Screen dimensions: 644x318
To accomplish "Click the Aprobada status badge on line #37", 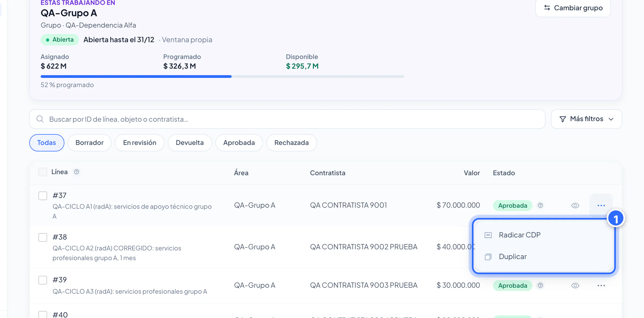I will (x=512, y=206).
